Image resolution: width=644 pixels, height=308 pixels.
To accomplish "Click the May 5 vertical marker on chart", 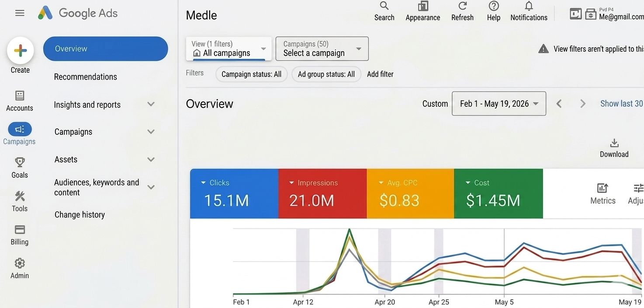I will [504, 261].
